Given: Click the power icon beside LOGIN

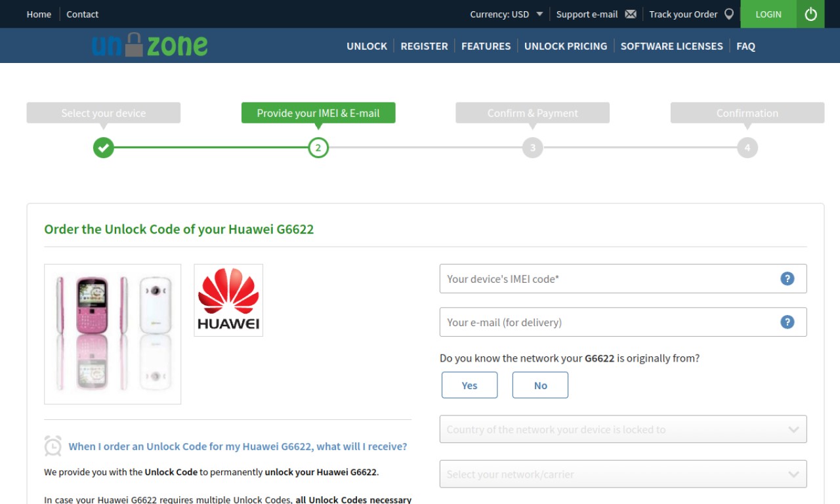Looking at the screenshot, I should point(810,14).
